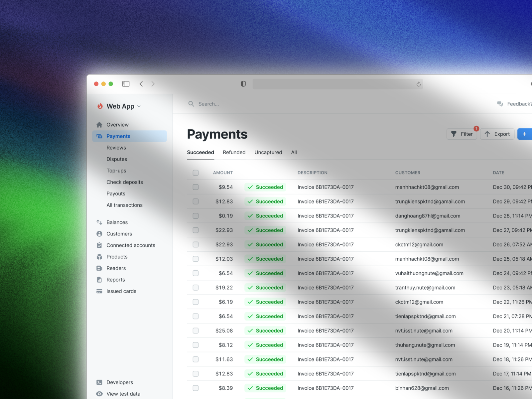Open the Filter options menu
The height and width of the screenshot is (399, 532).
462,134
